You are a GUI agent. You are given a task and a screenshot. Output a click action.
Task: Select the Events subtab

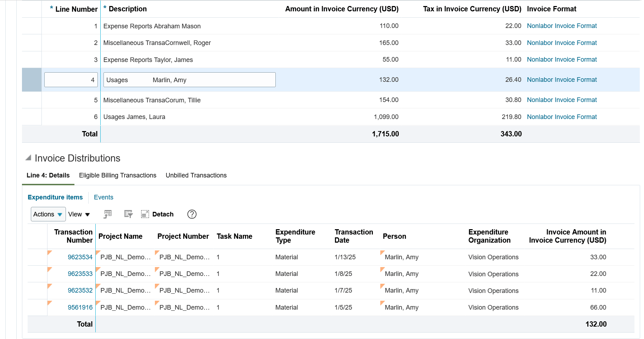click(x=103, y=197)
